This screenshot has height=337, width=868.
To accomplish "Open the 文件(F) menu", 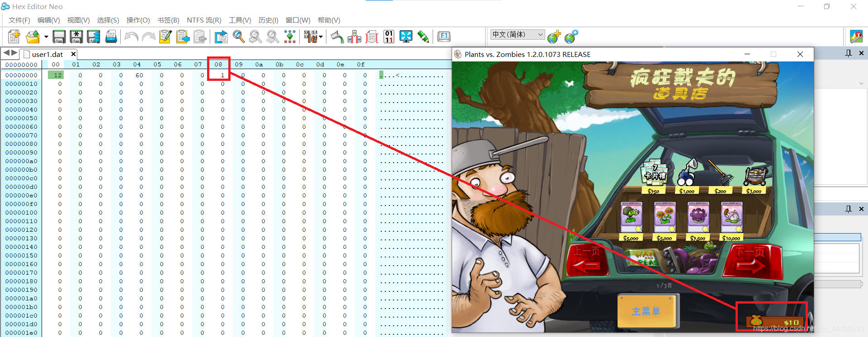I will click(19, 20).
